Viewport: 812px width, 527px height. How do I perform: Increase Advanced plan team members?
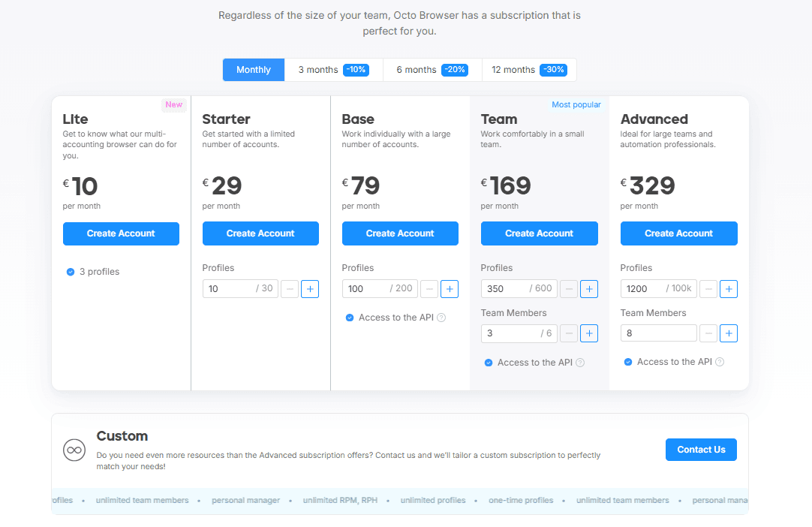(729, 334)
